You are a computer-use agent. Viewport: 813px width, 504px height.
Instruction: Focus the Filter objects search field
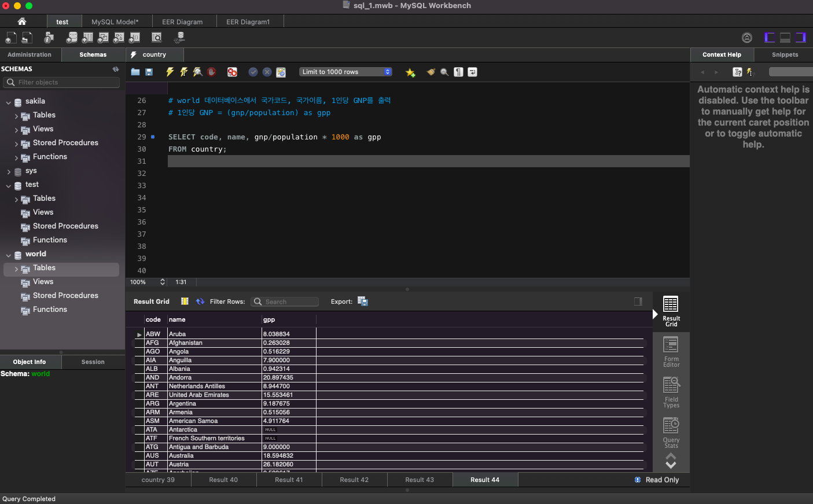tap(61, 82)
